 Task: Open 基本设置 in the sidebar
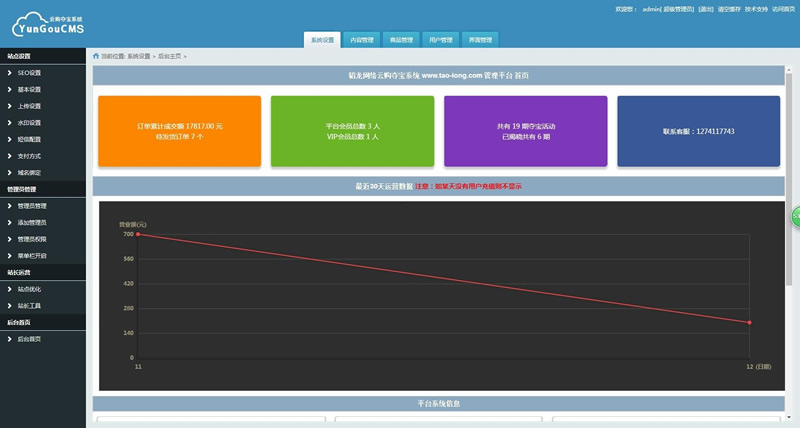pos(29,89)
